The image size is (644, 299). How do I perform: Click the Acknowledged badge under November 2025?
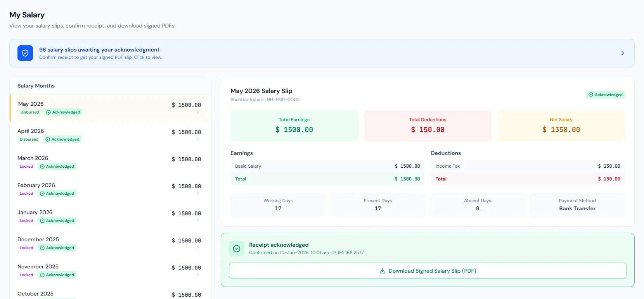57,275
